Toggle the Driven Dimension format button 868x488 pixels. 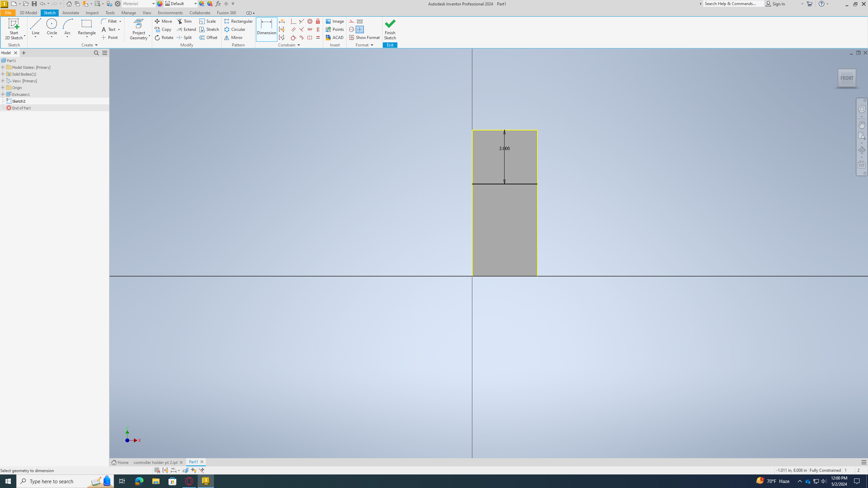click(x=360, y=21)
